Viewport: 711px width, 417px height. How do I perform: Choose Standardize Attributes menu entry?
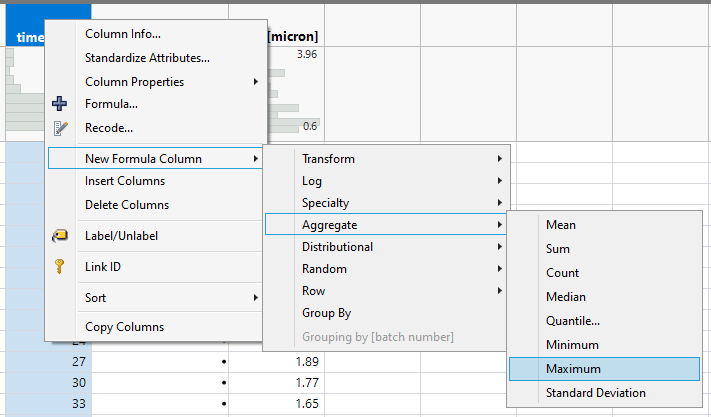[x=155, y=58]
